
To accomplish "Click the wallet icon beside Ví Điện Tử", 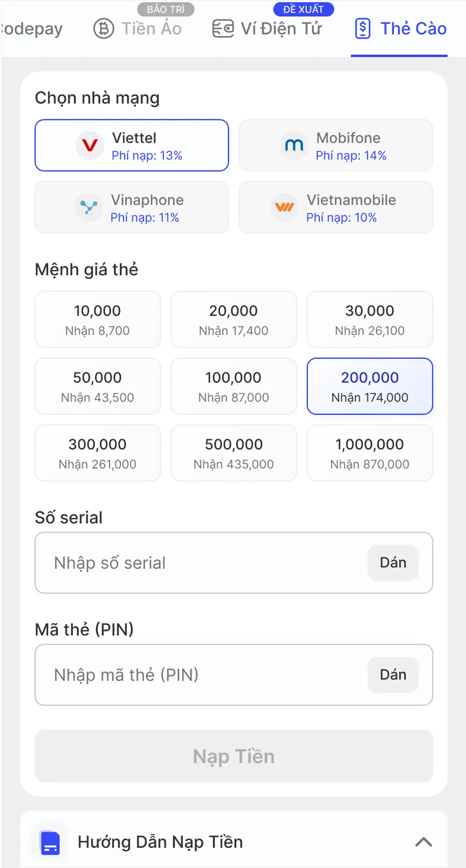I will click(223, 29).
